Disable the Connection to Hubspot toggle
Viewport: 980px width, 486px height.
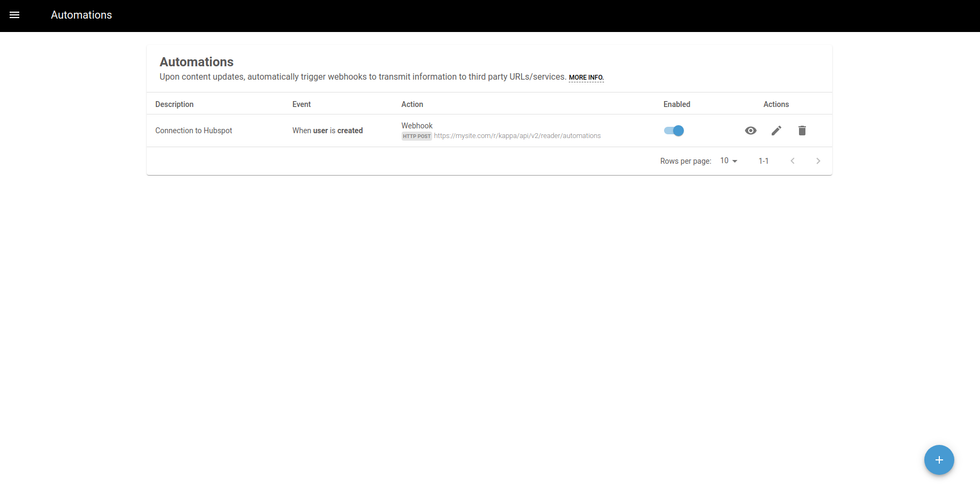click(x=674, y=131)
